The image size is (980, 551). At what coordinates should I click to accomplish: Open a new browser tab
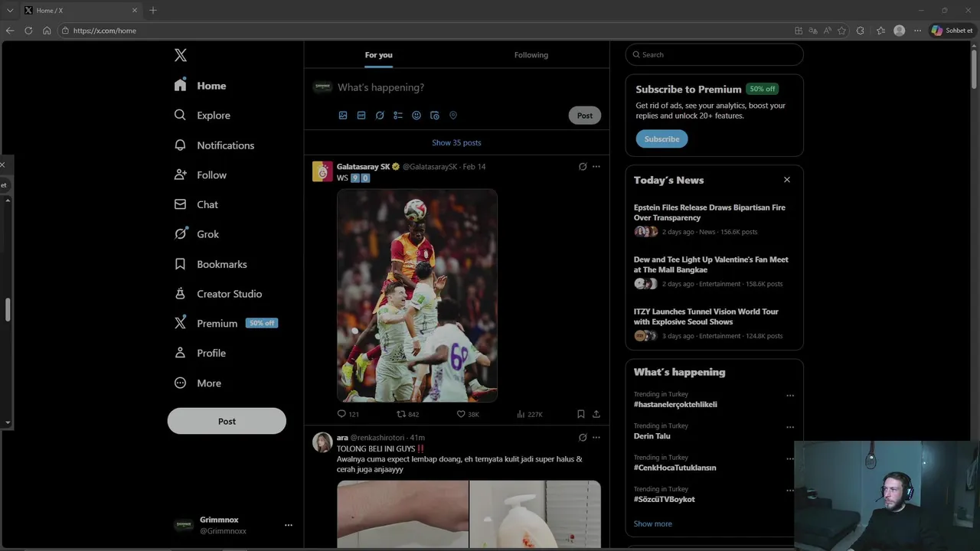(x=153, y=10)
